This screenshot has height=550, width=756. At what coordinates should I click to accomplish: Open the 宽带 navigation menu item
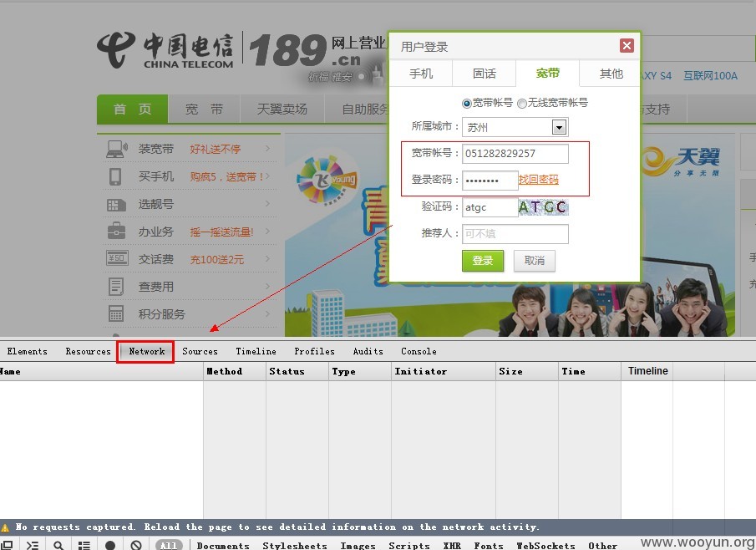[x=204, y=109]
